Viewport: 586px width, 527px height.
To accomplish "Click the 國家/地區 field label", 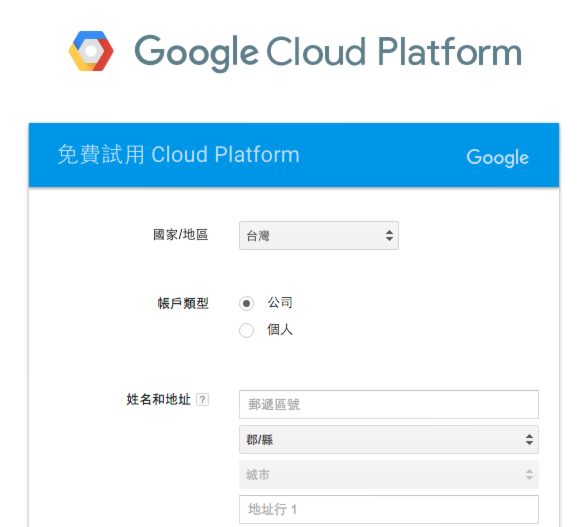I will 181,235.
